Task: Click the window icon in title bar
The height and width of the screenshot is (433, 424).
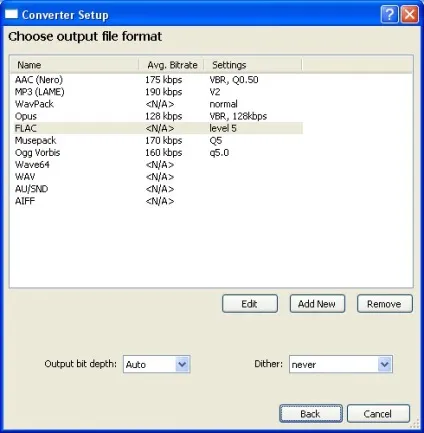Action: click(x=11, y=14)
